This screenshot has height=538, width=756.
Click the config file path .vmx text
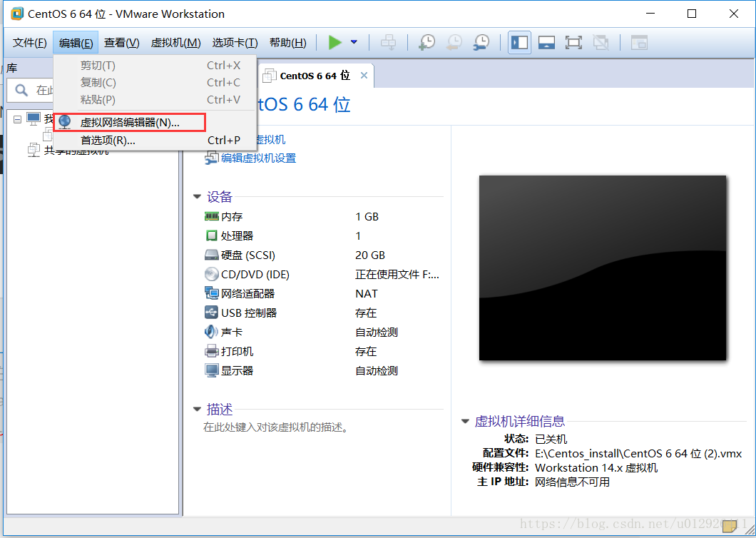[638, 454]
